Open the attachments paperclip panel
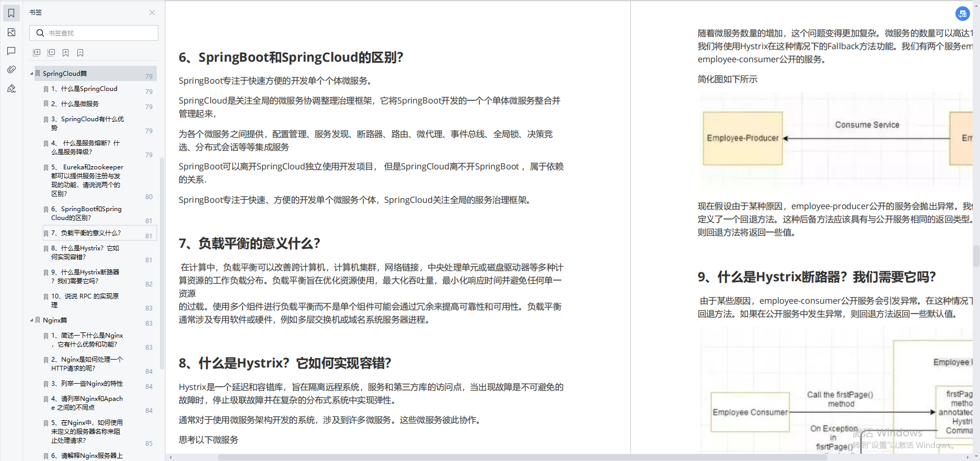Viewport: 980px width, 461px height. [11, 70]
